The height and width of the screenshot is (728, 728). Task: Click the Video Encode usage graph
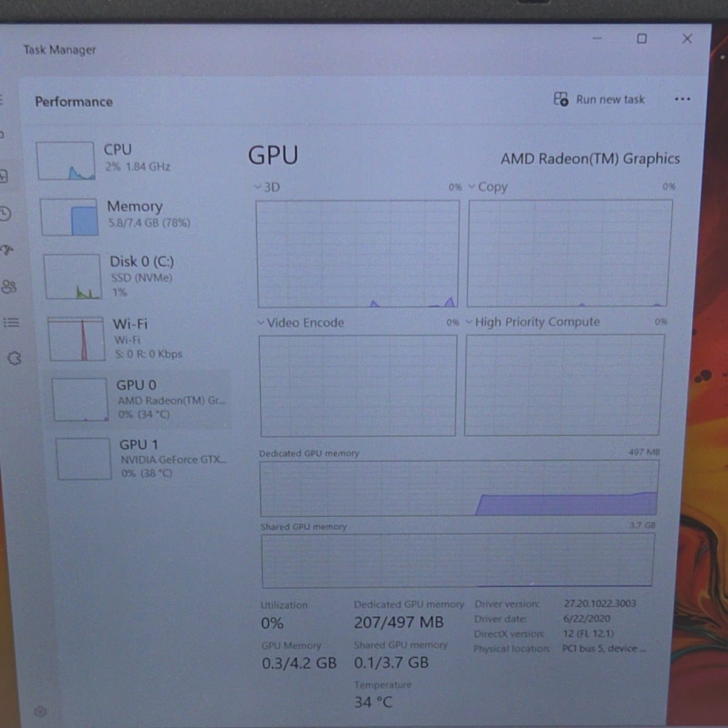(358, 386)
